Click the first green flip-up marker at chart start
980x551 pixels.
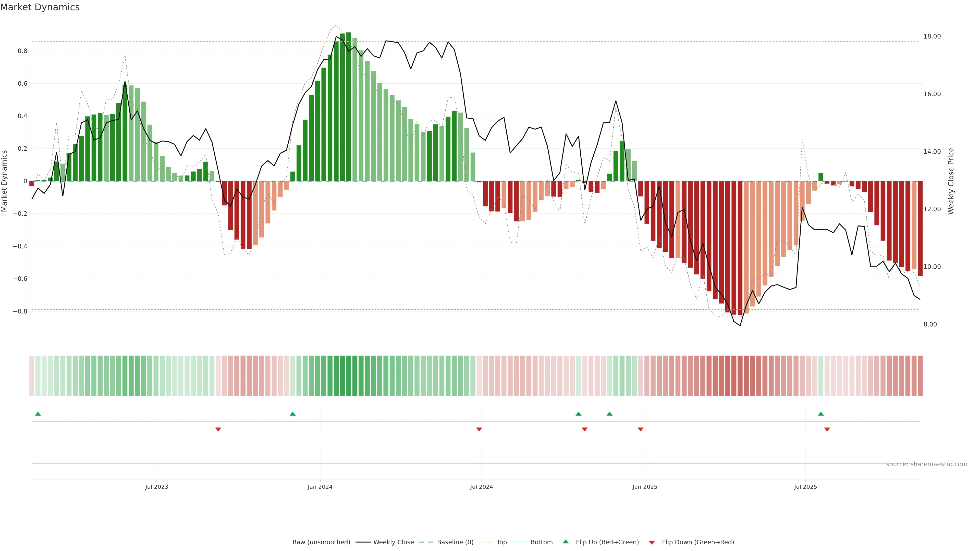coord(38,414)
